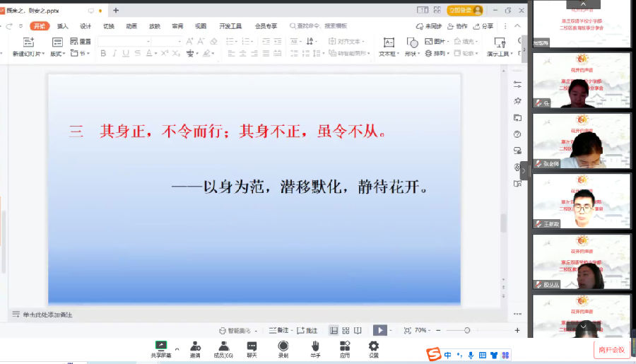This screenshot has width=636, height=364.
Task: Start 录制 recording
Action: 283,346
